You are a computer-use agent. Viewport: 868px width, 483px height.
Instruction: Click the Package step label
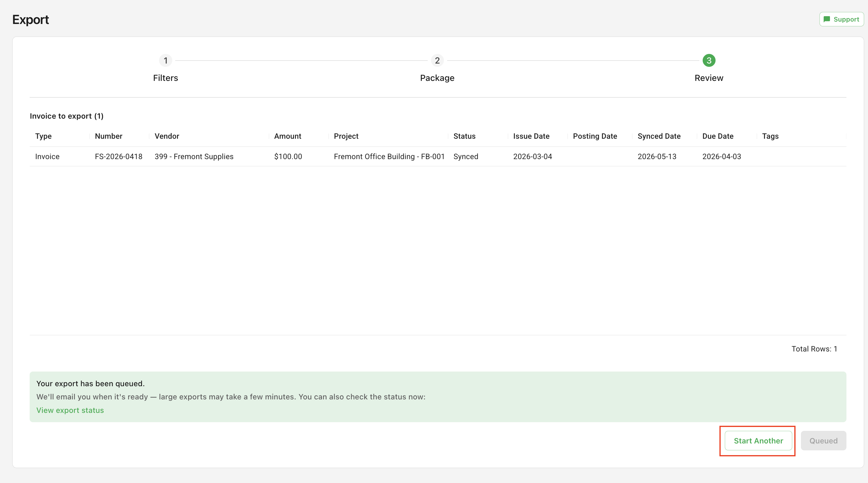(x=437, y=78)
